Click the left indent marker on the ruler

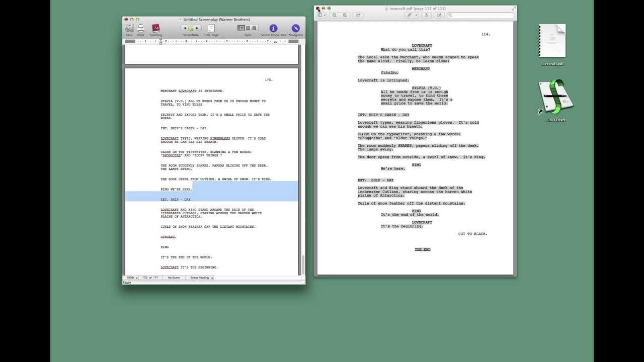click(x=161, y=42)
